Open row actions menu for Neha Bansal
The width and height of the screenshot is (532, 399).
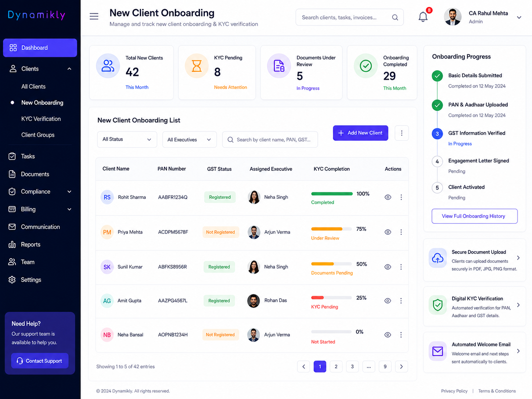click(x=401, y=335)
